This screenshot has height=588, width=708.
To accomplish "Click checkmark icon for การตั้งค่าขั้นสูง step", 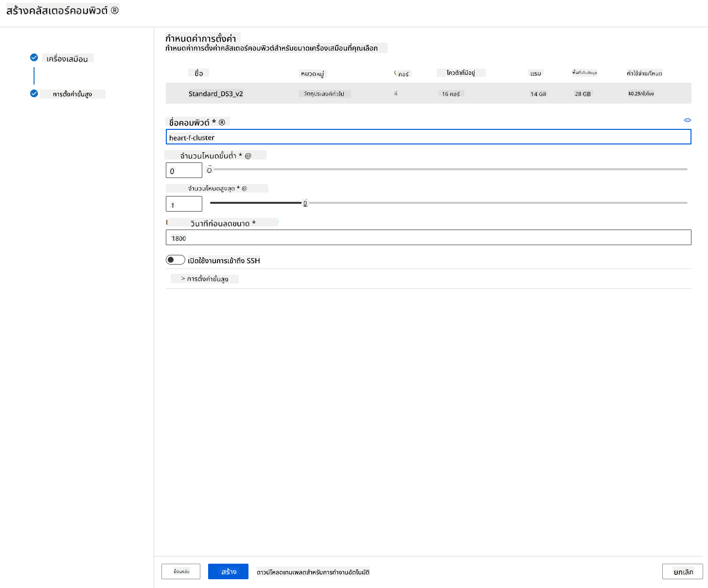I will pyautogui.click(x=34, y=93).
